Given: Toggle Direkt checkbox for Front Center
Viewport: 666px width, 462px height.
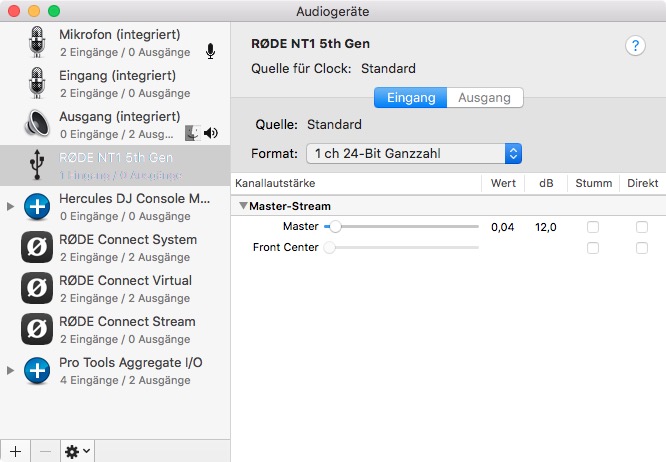Looking at the screenshot, I should tap(642, 248).
